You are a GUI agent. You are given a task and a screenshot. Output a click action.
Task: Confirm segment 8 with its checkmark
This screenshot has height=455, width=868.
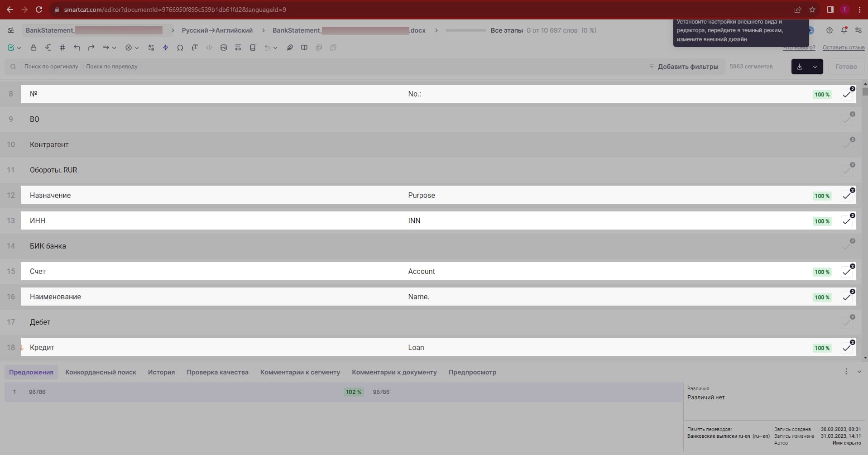(x=846, y=95)
